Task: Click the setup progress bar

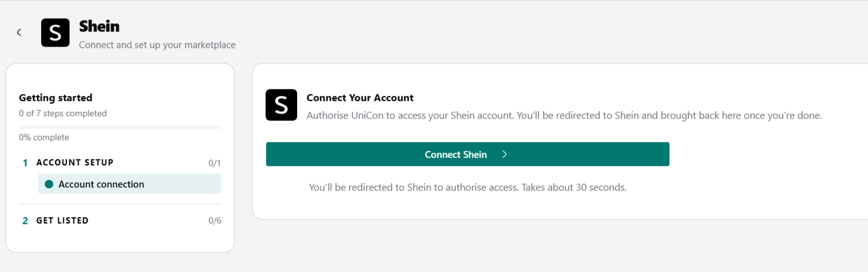Action: pyautogui.click(x=120, y=127)
